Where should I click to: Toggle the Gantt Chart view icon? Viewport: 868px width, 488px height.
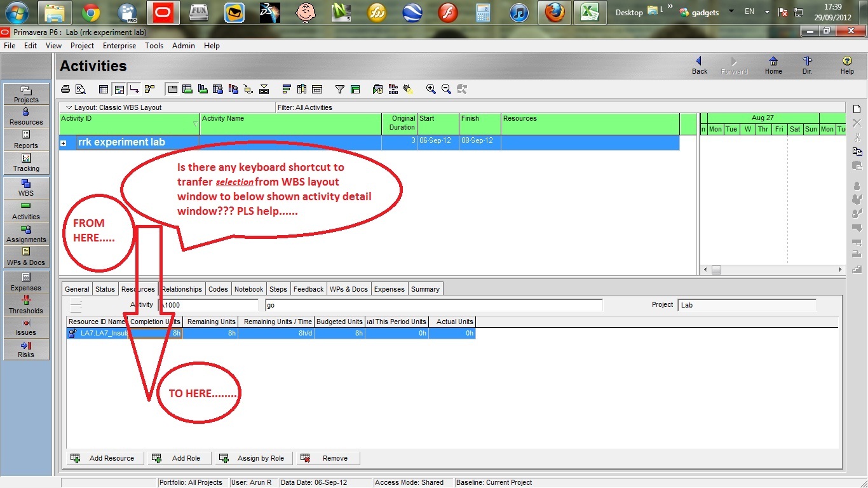tap(119, 89)
